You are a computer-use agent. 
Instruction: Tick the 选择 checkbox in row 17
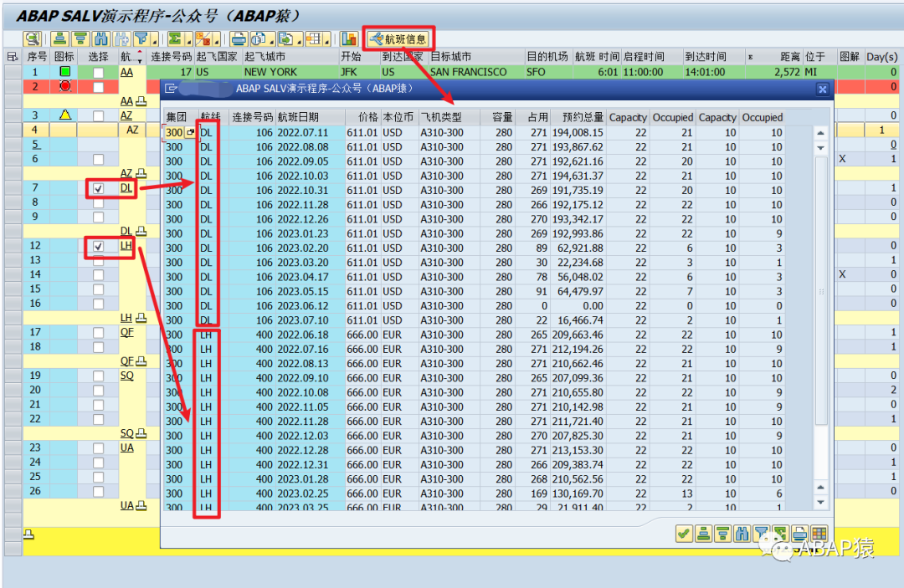click(99, 333)
